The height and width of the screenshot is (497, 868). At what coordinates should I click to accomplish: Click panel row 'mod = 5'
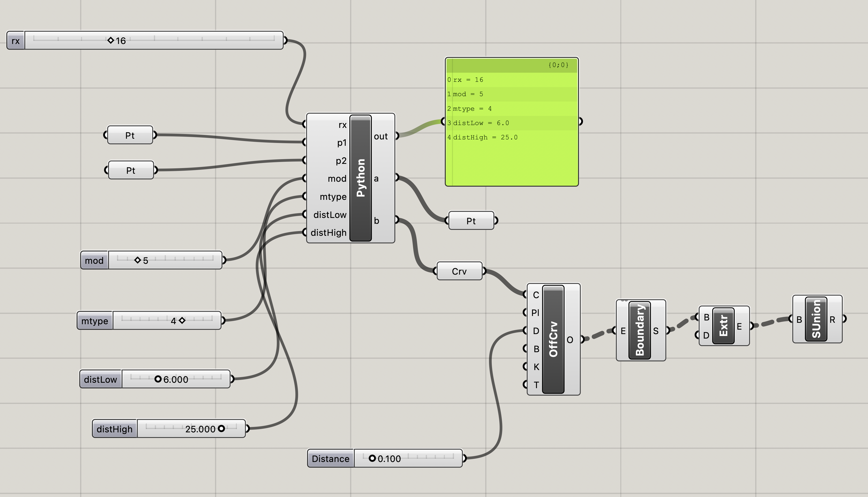point(512,94)
